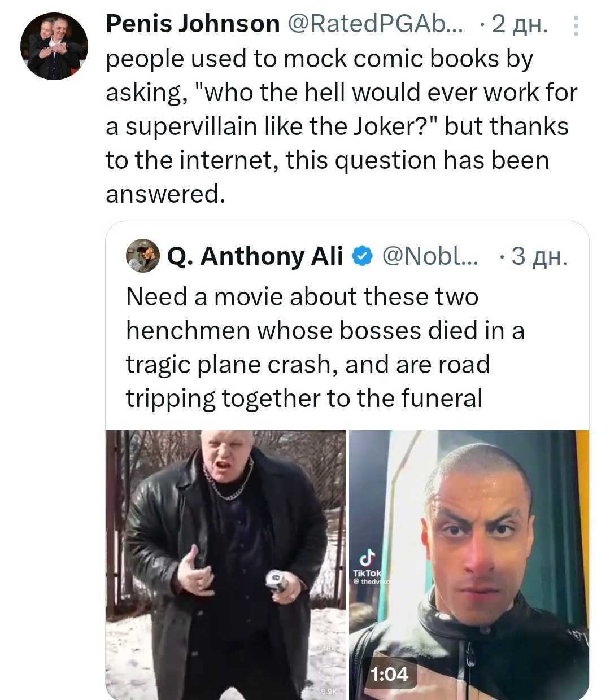This screenshot has height=700, width=610.
Task: Tap the 5.9K overlay on the left image
Action: (328, 692)
